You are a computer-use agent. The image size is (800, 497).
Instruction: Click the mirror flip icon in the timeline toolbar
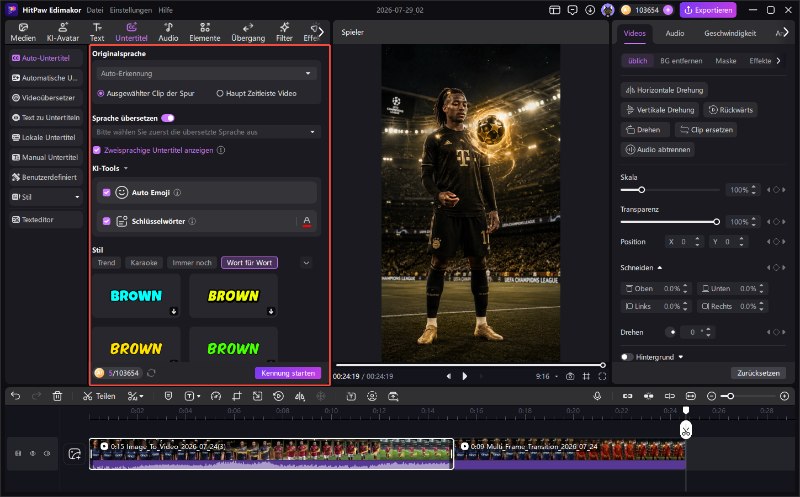299,396
